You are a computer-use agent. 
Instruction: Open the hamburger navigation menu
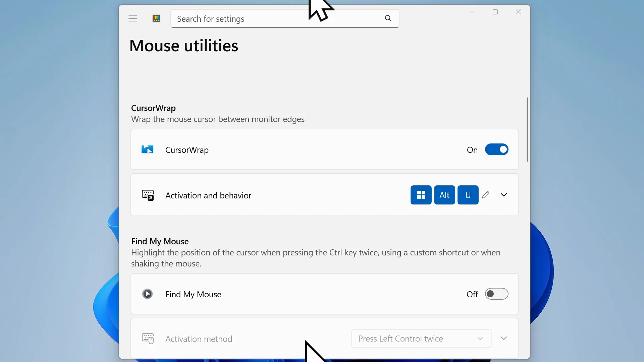click(133, 19)
